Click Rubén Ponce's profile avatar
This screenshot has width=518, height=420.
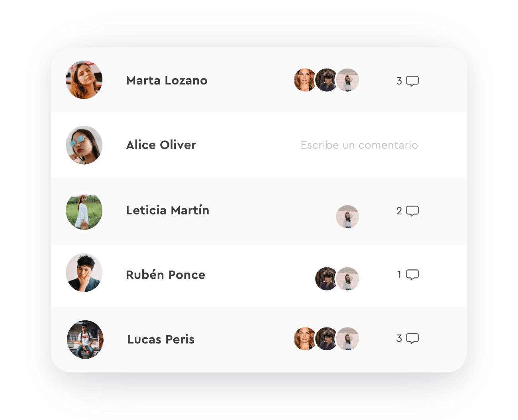84,273
